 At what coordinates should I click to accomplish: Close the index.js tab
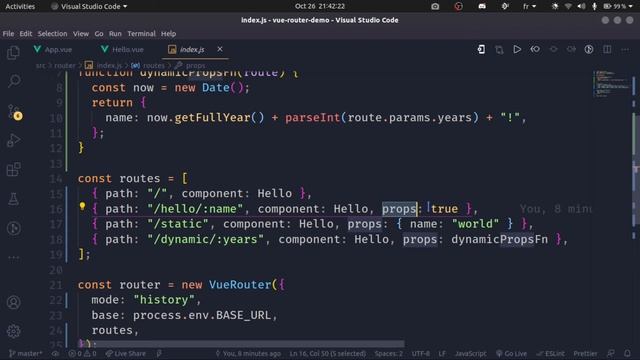pos(220,49)
